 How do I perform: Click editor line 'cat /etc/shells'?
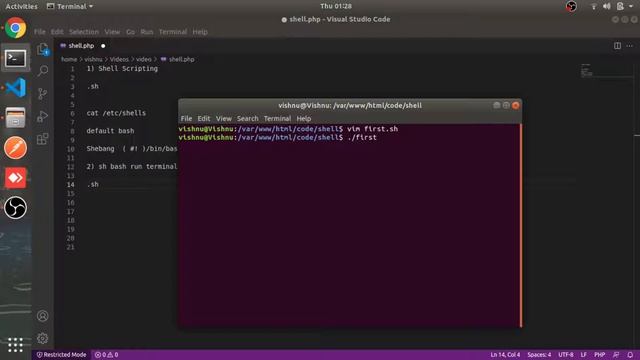click(x=116, y=113)
